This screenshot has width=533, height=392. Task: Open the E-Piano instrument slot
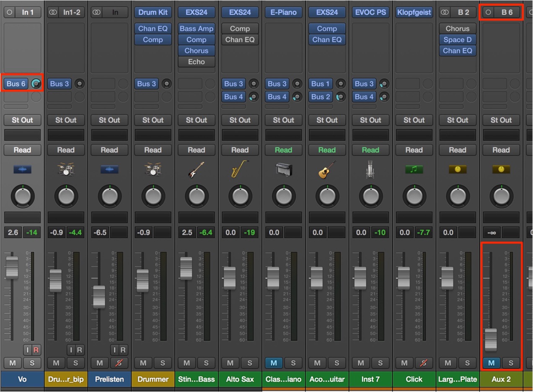(x=284, y=12)
